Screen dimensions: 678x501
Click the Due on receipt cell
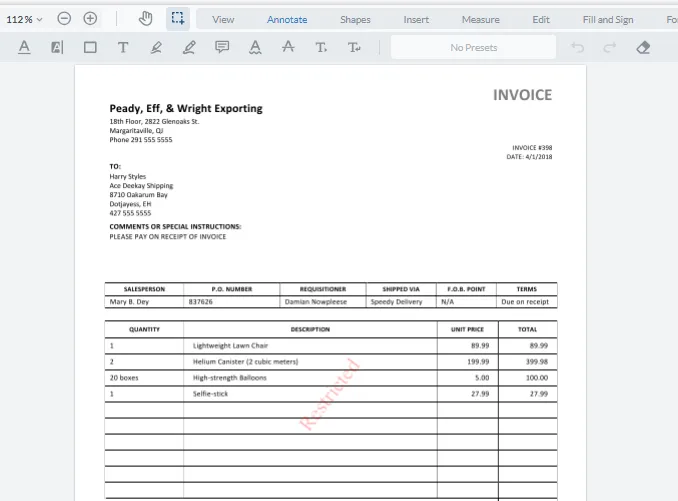525,302
